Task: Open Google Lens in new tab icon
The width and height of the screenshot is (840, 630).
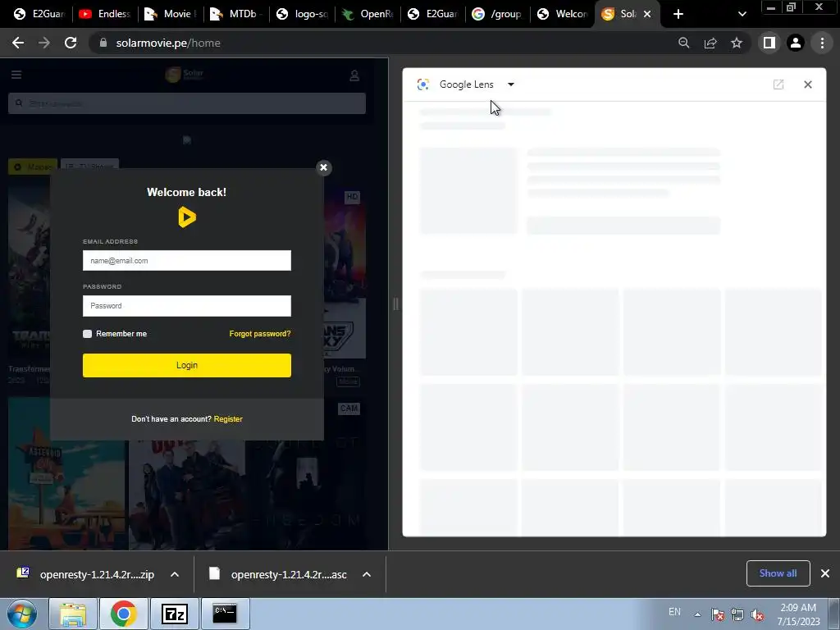Action: [778, 84]
